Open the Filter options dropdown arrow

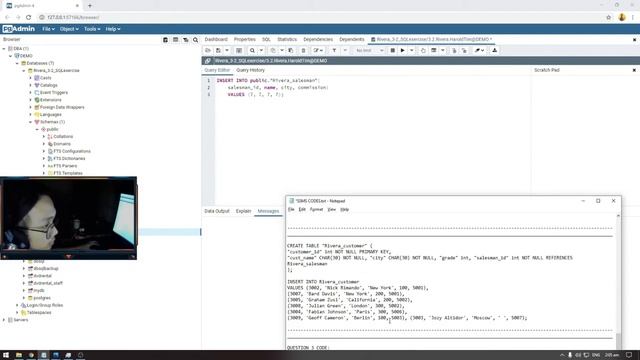pos(345,50)
